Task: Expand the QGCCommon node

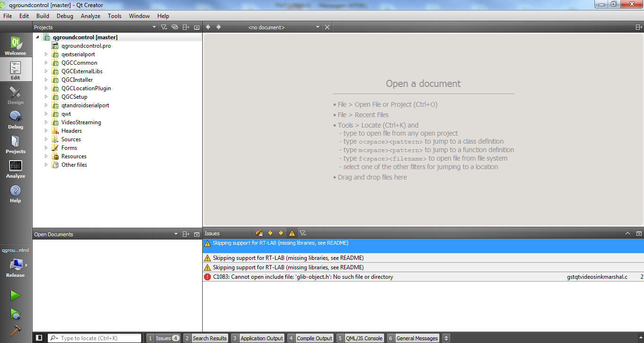Action: click(46, 63)
